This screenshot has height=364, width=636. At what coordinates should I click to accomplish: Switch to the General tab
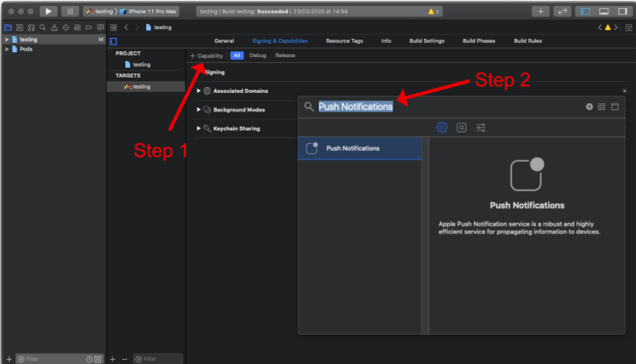(x=224, y=41)
